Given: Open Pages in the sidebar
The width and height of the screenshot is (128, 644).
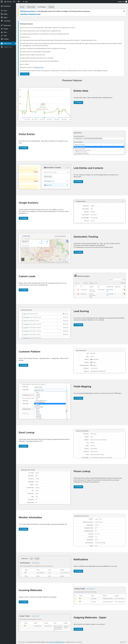Looking at the screenshot, I should click(8, 18).
